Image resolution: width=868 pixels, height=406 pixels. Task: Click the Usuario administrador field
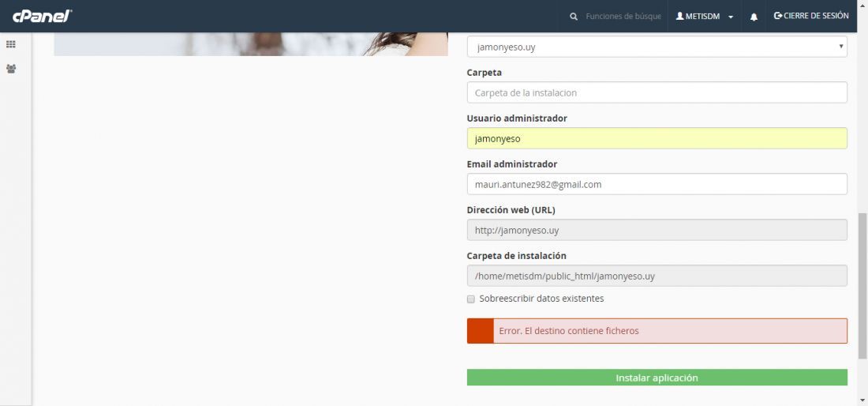pos(657,138)
